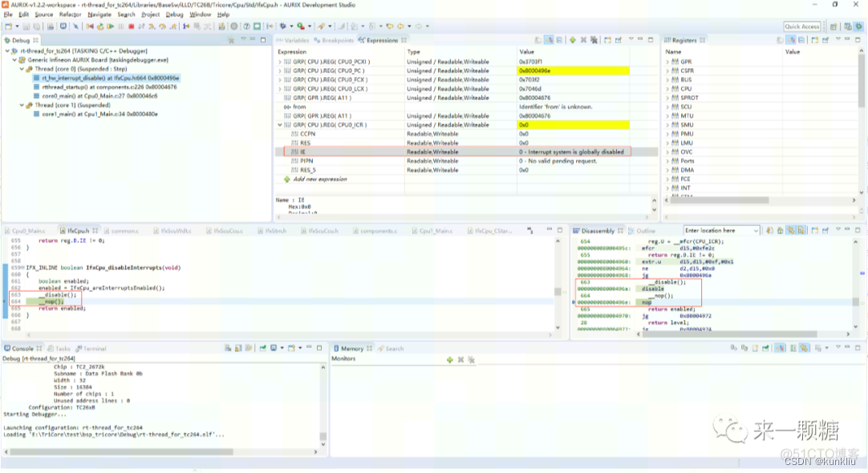The height and width of the screenshot is (473, 868).
Task: Select the PIPN bitfield row
Action: [466, 161]
